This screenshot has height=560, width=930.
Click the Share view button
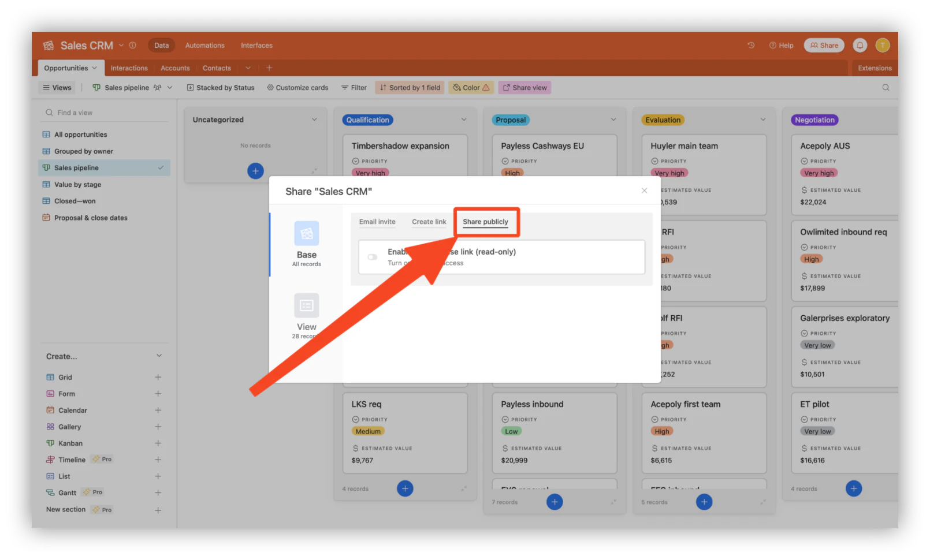coord(524,88)
